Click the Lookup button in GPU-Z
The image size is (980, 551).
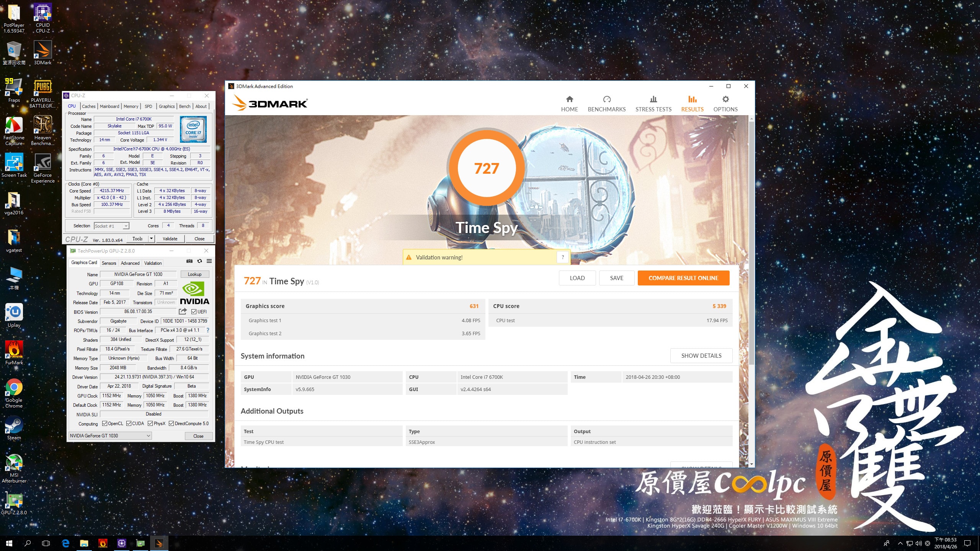[x=194, y=274]
